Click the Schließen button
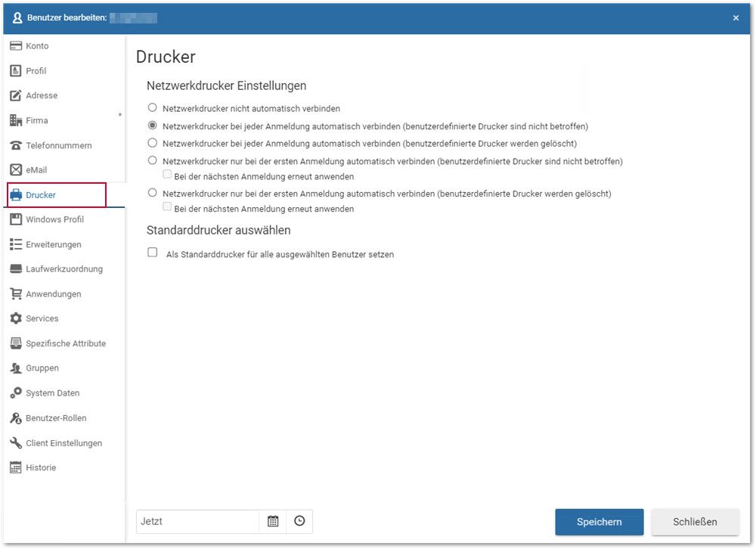This screenshot has height=549, width=756. (x=695, y=522)
